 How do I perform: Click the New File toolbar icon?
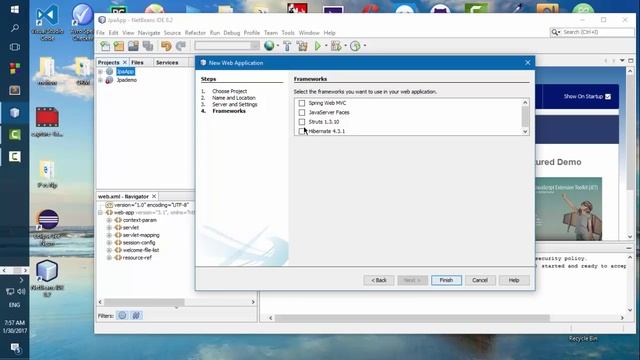pyautogui.click(x=105, y=46)
